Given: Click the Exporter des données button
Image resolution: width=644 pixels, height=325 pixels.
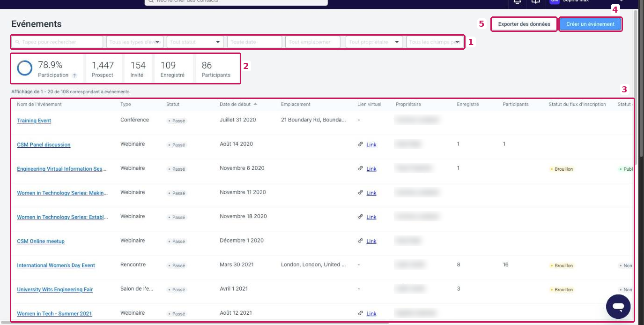Looking at the screenshot, I should [x=524, y=24].
